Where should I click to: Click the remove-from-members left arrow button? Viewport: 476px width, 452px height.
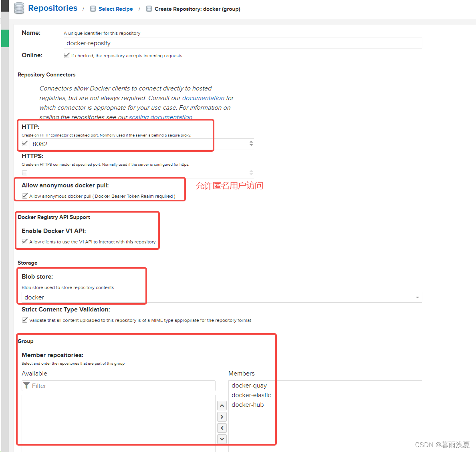pyautogui.click(x=222, y=428)
